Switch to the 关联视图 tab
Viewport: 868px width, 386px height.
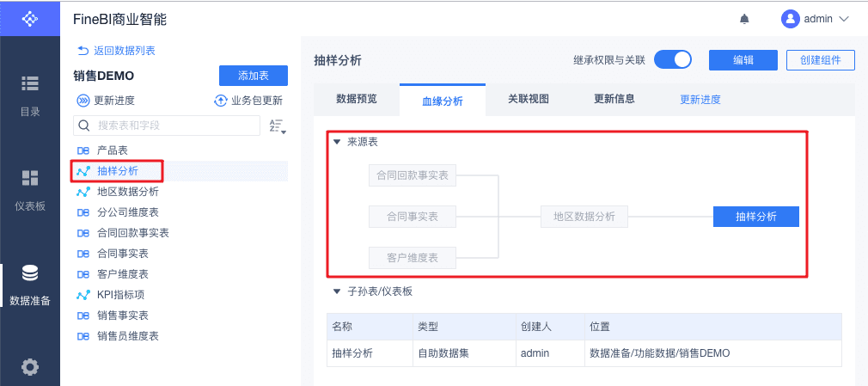(x=528, y=99)
